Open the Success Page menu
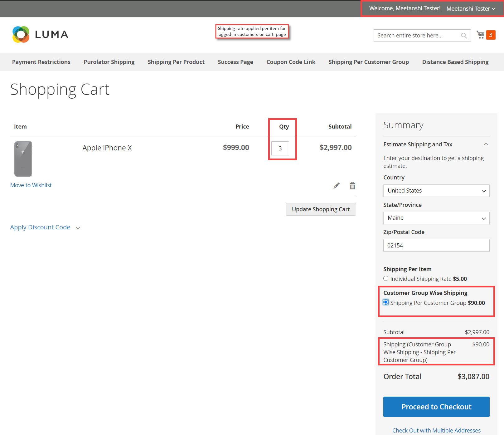The height and width of the screenshot is (435, 504). coord(235,62)
